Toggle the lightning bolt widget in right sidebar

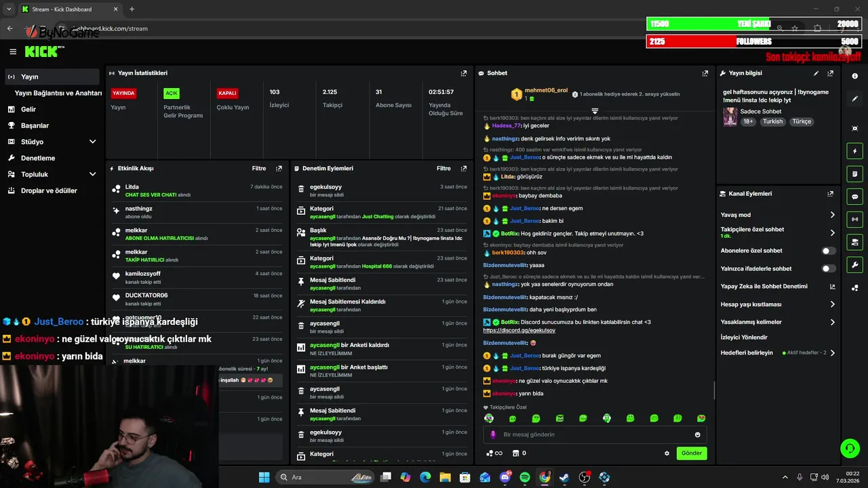click(855, 151)
